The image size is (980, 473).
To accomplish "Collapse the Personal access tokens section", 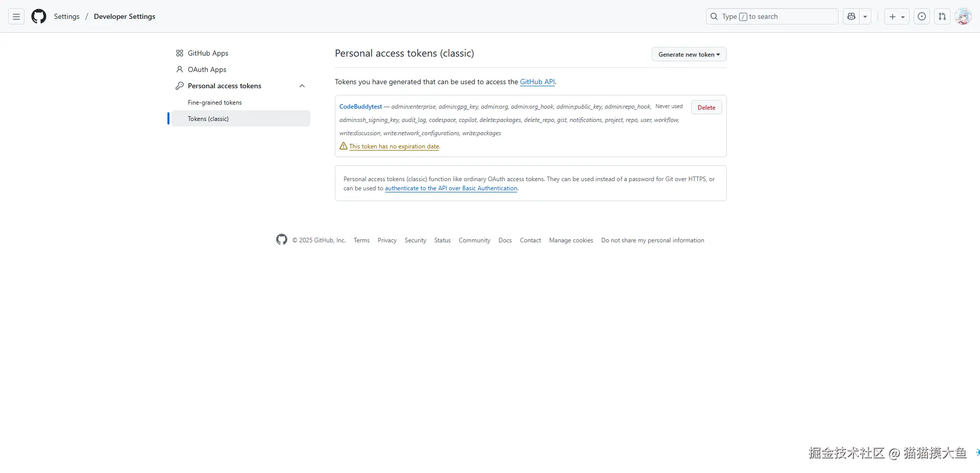I will [x=302, y=86].
